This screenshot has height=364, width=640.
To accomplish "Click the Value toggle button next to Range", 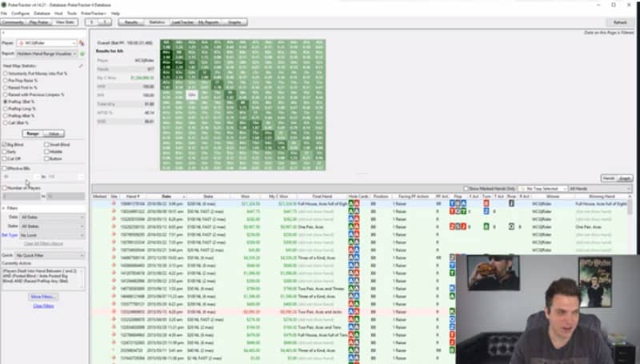I will pyautogui.click(x=54, y=134).
